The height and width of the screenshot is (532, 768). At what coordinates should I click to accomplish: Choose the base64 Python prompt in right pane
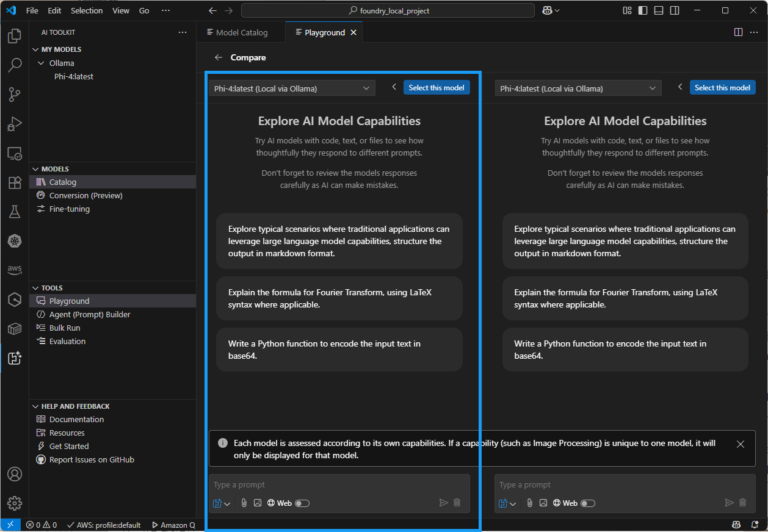tap(625, 350)
